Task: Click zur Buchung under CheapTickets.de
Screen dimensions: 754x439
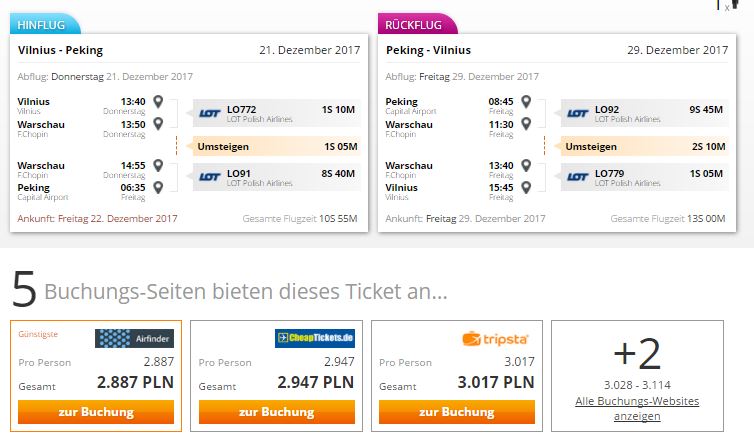Action: tap(276, 412)
